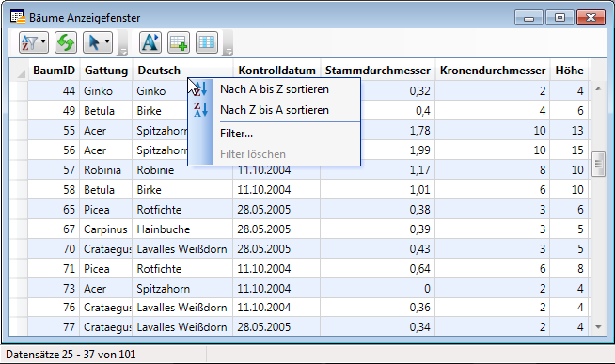The image size is (615, 364).
Task: Expand the sort/filter button dropdown arrow
Action: coord(43,41)
